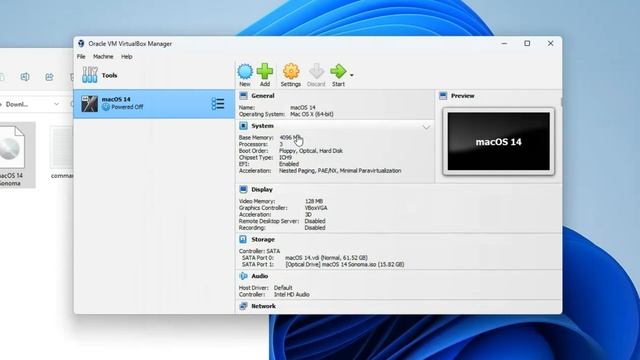Open the File menu
The width and height of the screenshot is (640, 360).
point(81,57)
